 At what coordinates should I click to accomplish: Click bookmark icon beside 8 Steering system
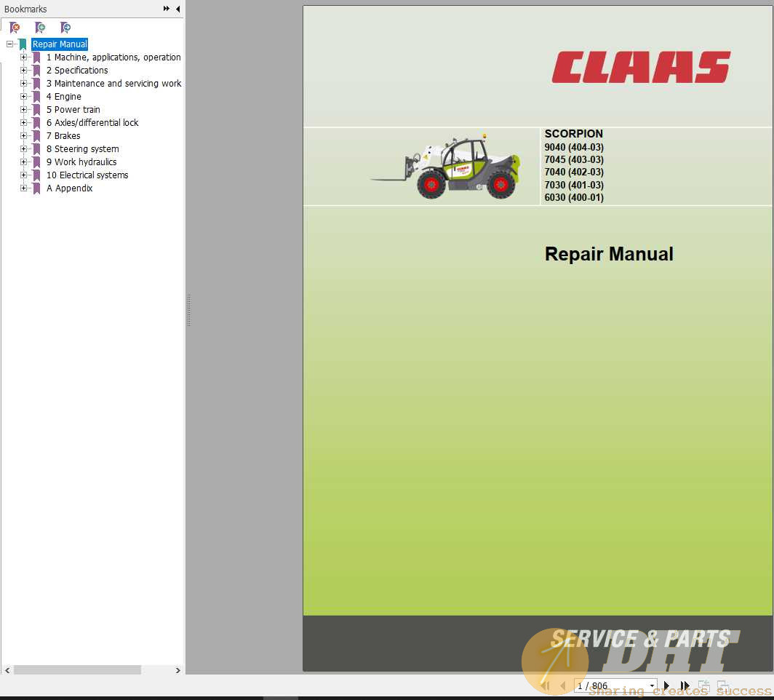pyautogui.click(x=36, y=149)
